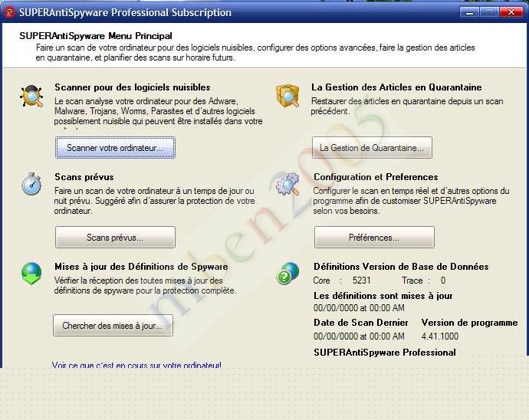Click Chercher des mises à jour

113,326
